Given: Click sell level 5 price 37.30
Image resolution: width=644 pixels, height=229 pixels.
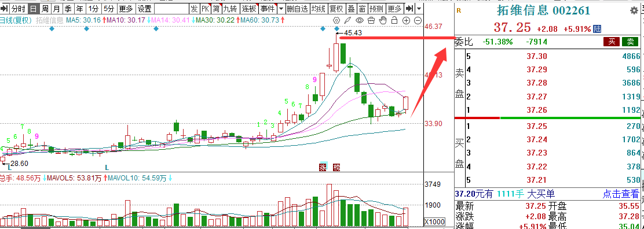Looking at the screenshot, I should point(537,56).
